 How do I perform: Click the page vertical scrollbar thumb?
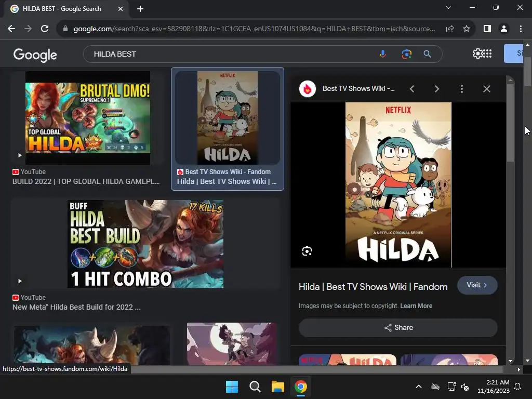click(x=527, y=71)
